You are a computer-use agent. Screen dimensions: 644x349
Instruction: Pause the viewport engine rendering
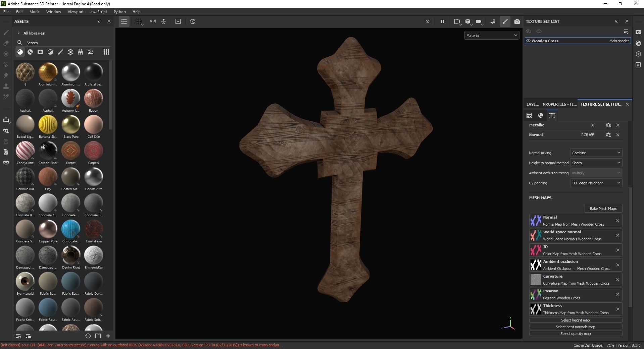click(442, 21)
